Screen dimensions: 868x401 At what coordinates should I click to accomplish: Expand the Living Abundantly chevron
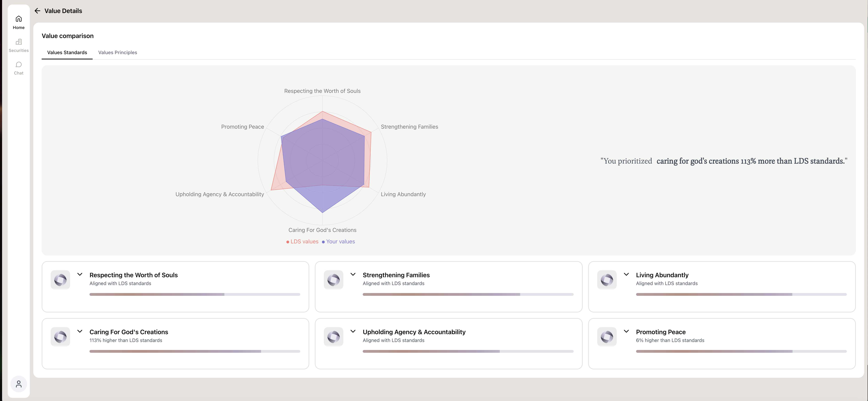[x=626, y=274]
